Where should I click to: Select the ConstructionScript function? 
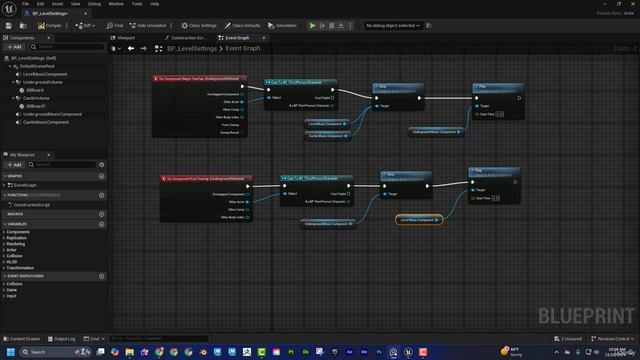point(31,205)
